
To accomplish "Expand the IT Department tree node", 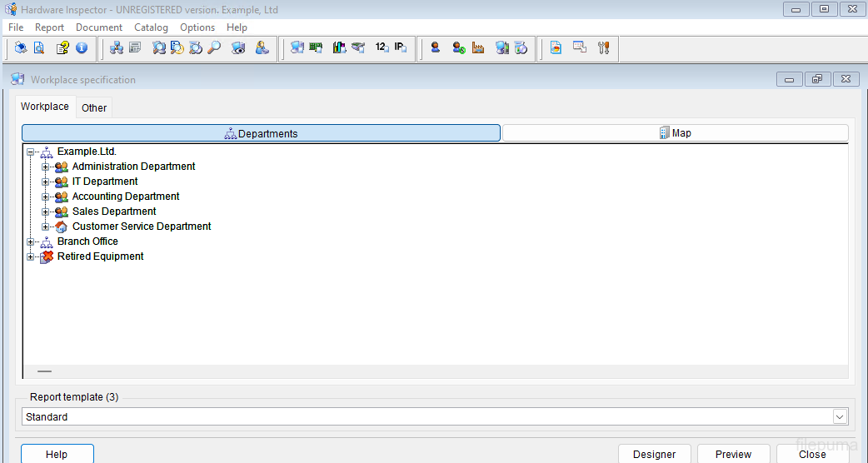I will click(x=46, y=182).
